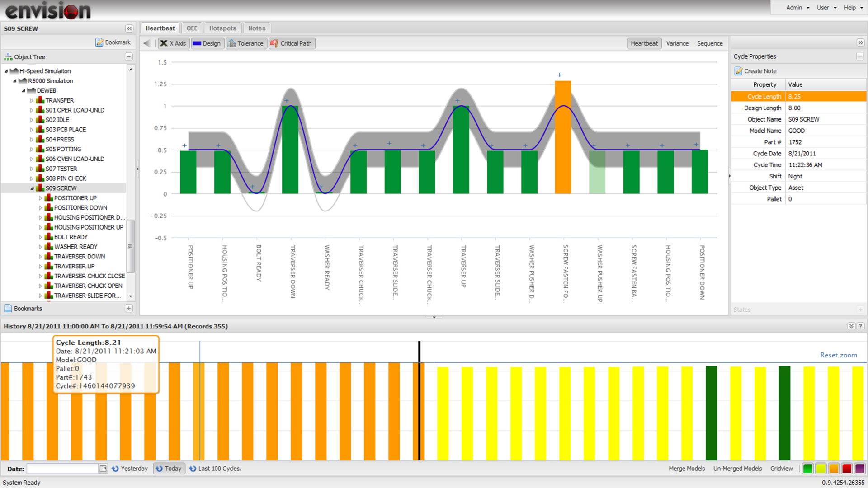Click the Create Note icon

[738, 71]
